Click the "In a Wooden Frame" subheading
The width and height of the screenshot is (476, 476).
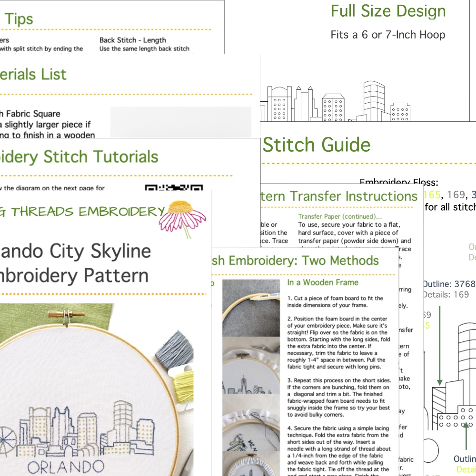(323, 282)
